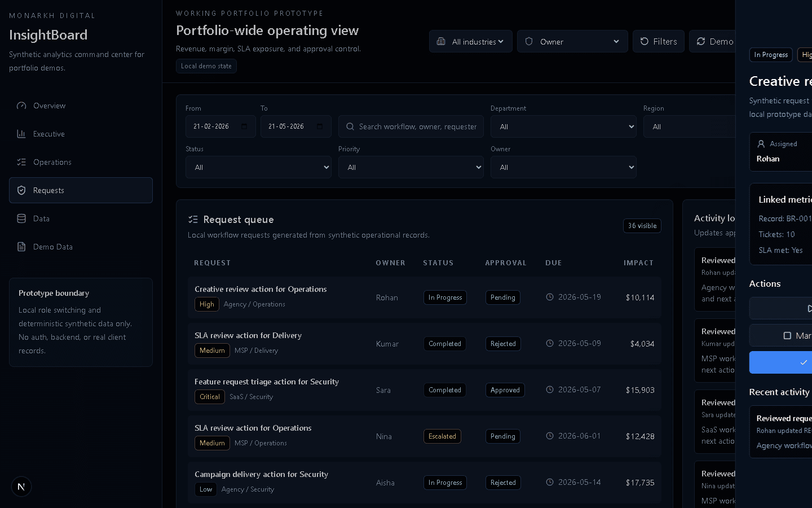Open the Region filter dropdown
The width and height of the screenshot is (812, 508).
(x=689, y=126)
